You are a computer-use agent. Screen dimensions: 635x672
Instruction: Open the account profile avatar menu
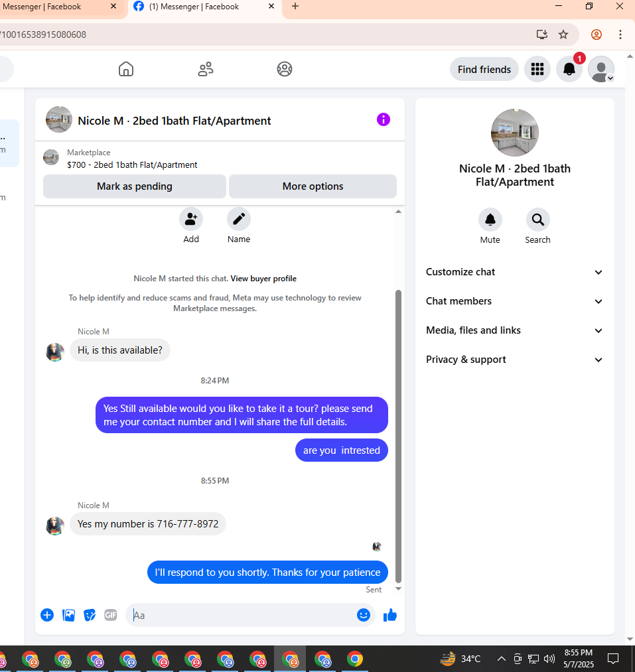point(601,69)
